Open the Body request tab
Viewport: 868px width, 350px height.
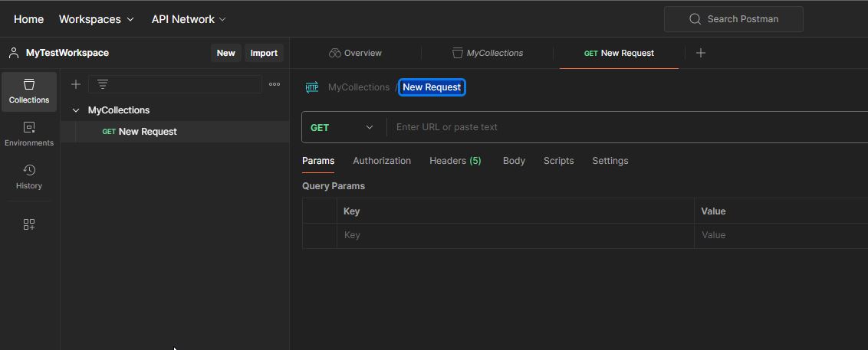pyautogui.click(x=514, y=161)
